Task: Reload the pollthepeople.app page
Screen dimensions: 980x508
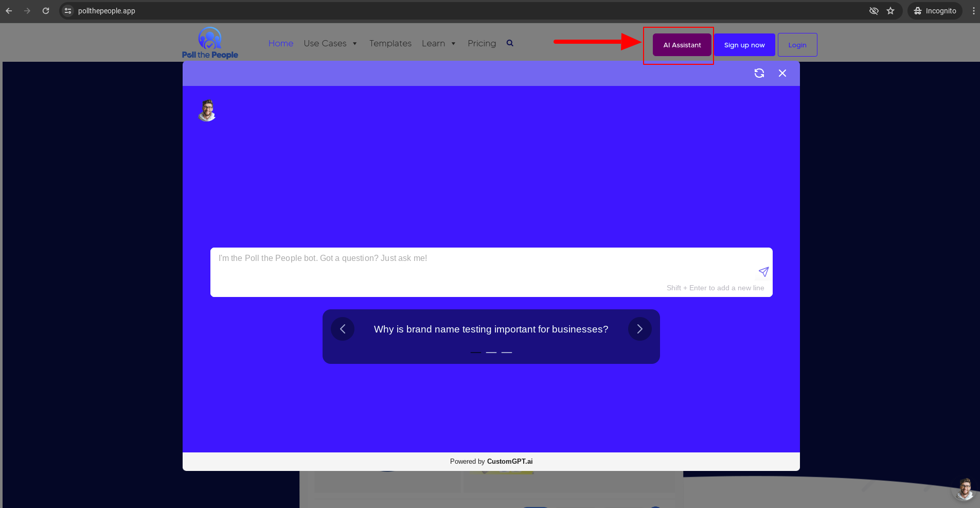Action: point(46,11)
